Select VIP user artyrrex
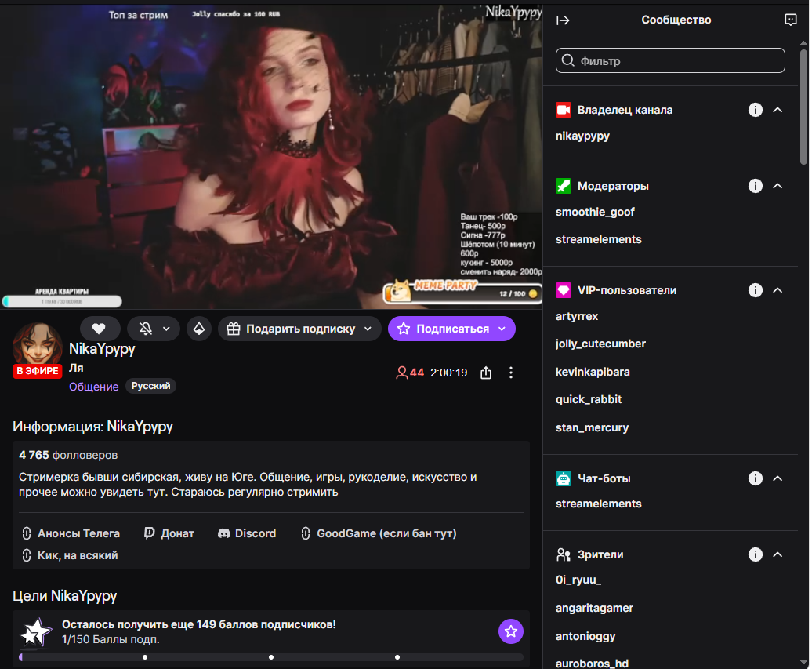This screenshot has height=669, width=812. [x=577, y=316]
